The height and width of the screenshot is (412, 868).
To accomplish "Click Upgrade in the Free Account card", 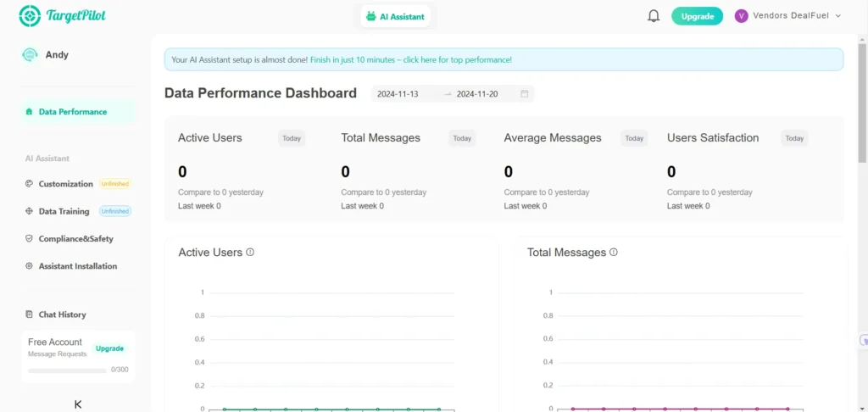I will pos(109,348).
